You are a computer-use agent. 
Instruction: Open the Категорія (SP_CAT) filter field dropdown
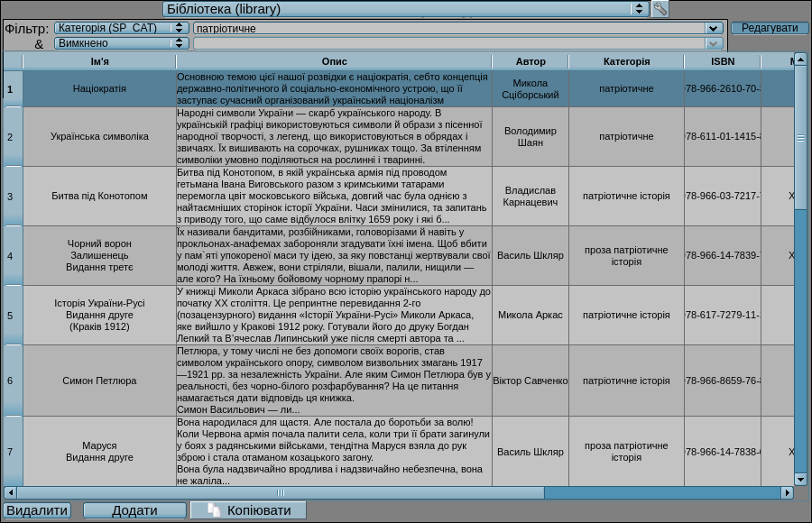tap(122, 28)
